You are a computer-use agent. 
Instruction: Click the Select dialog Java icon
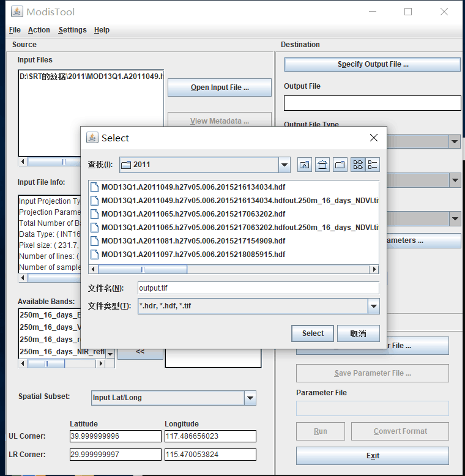(92, 138)
